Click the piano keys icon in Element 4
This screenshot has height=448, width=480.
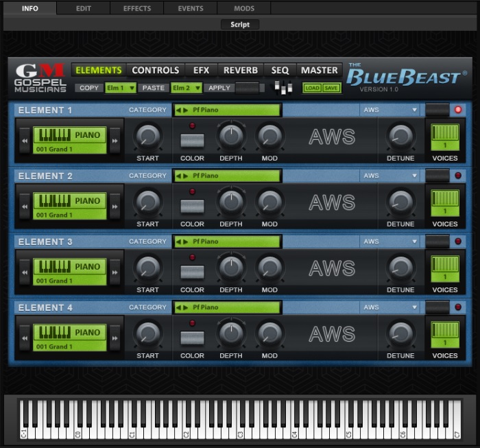click(55, 332)
